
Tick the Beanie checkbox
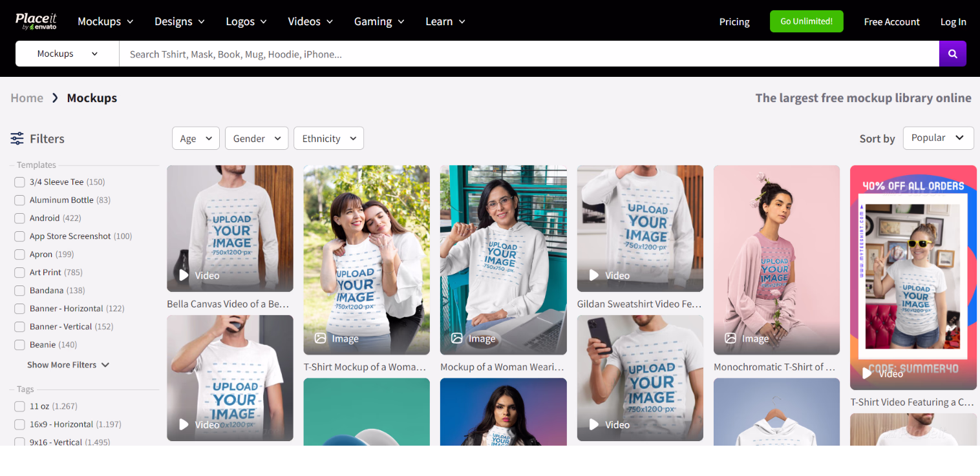tap(19, 345)
